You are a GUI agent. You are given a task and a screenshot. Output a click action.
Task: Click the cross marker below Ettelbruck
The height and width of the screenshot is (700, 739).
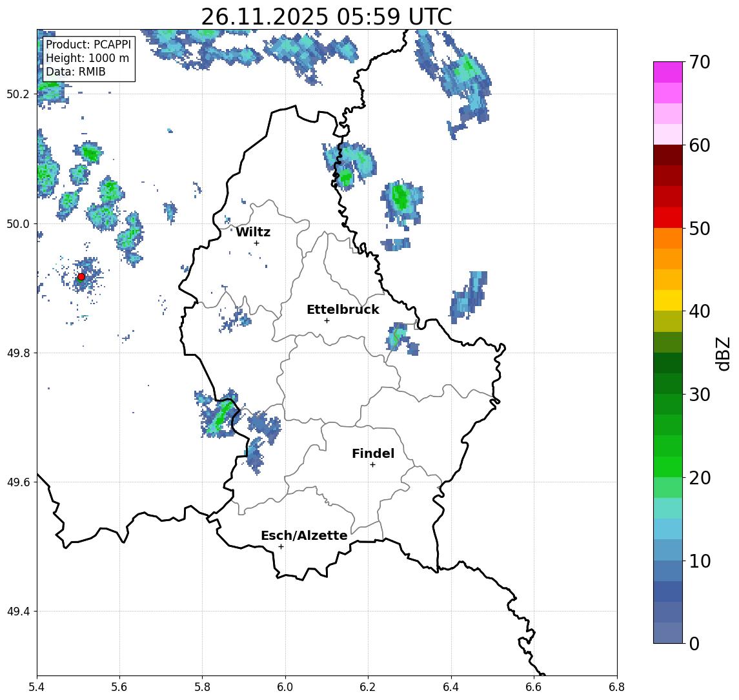(x=327, y=321)
